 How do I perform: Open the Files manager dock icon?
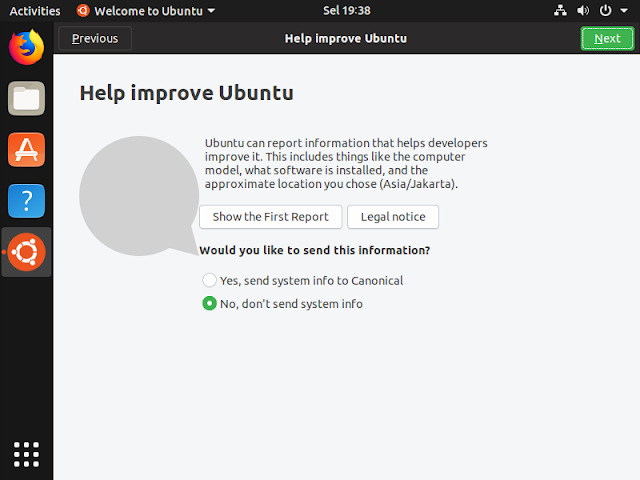pyautogui.click(x=27, y=98)
